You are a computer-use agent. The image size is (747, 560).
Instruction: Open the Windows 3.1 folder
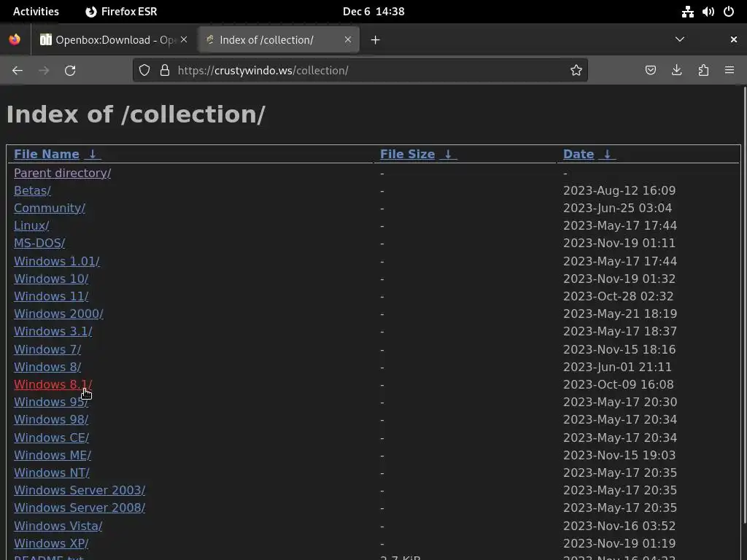point(53,332)
